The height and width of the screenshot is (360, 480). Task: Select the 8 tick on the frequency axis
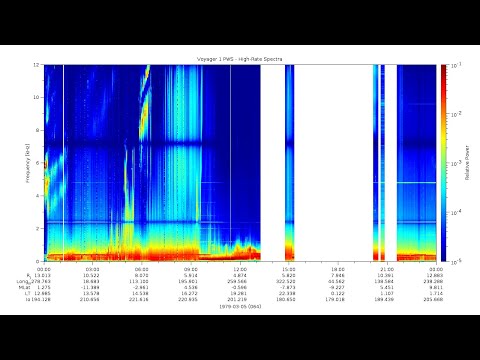coord(39,130)
